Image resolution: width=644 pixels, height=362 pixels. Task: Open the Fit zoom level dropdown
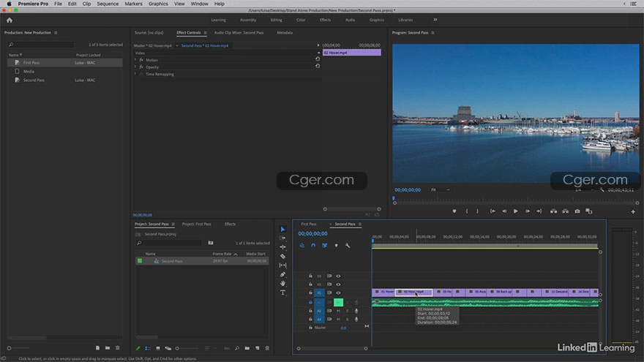[441, 189]
